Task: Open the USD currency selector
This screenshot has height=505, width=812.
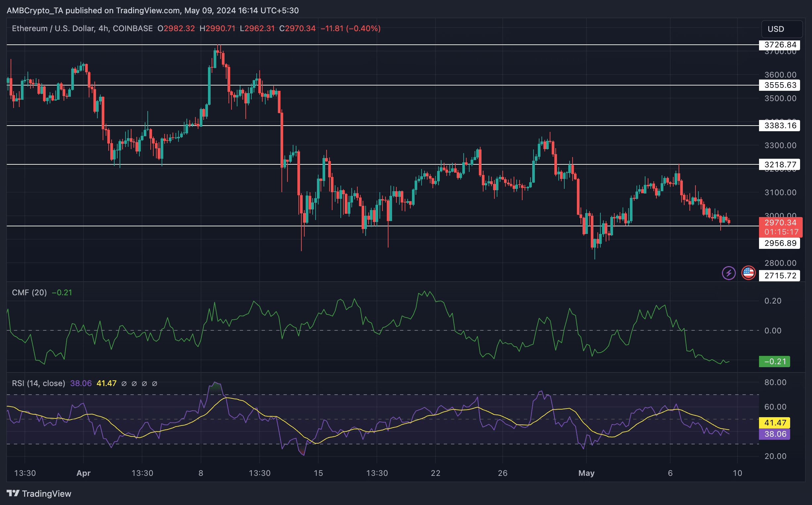Action: coord(782,29)
